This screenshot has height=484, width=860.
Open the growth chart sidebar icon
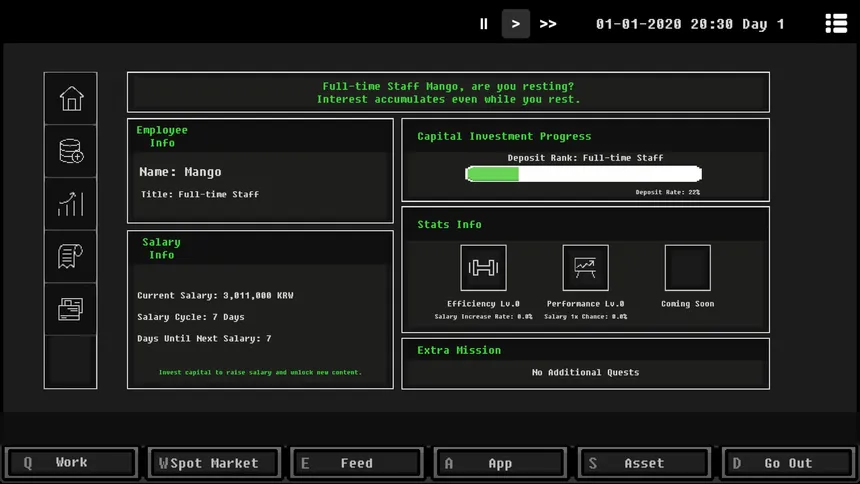(x=71, y=204)
